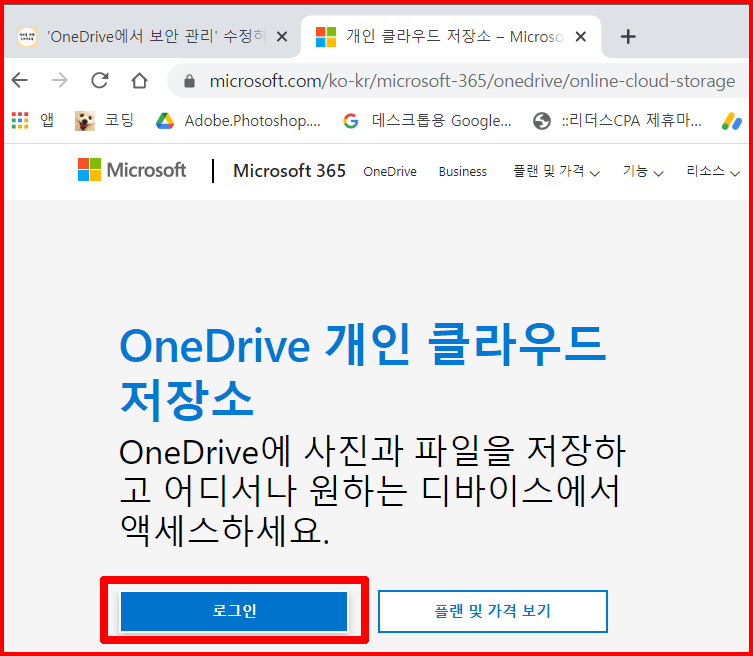Open the home page via house icon

coord(139,80)
